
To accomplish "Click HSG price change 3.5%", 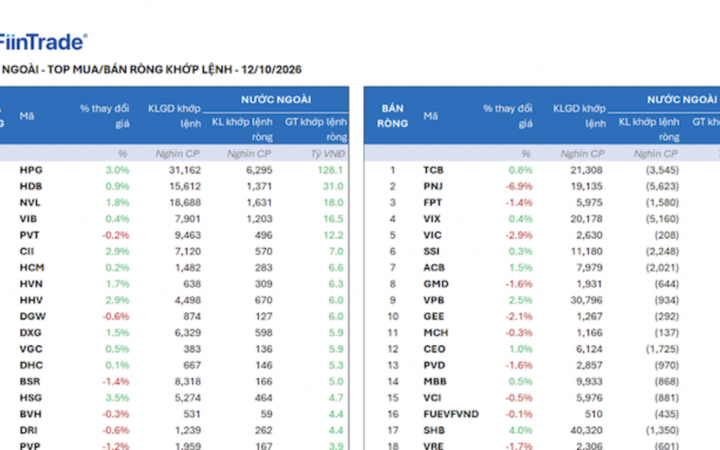I will (117, 398).
